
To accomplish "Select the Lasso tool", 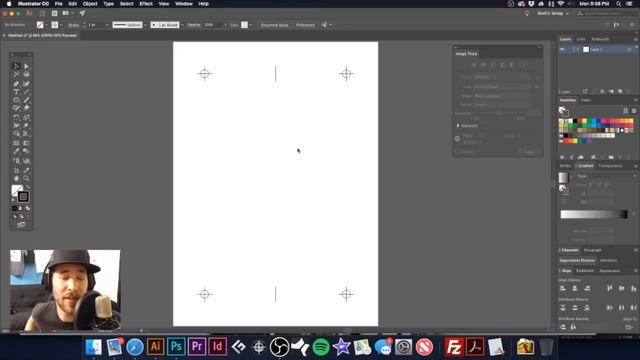I will pos(27,75).
